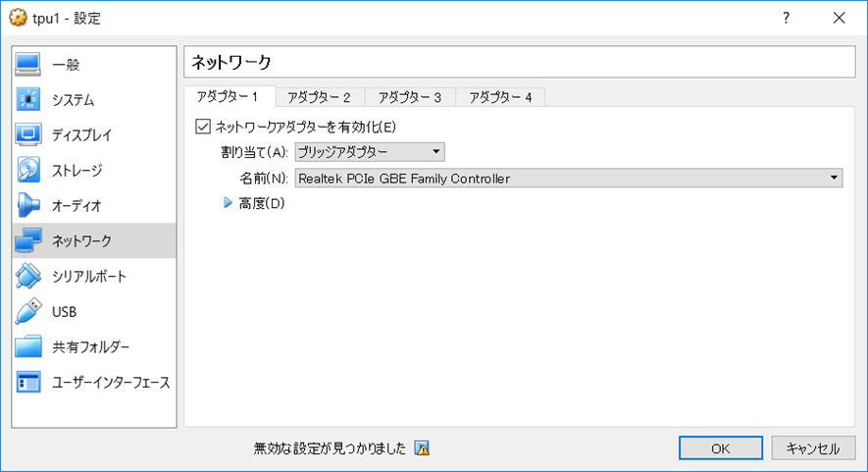The image size is (868, 472).
Task: Click the OK button
Action: point(720,448)
